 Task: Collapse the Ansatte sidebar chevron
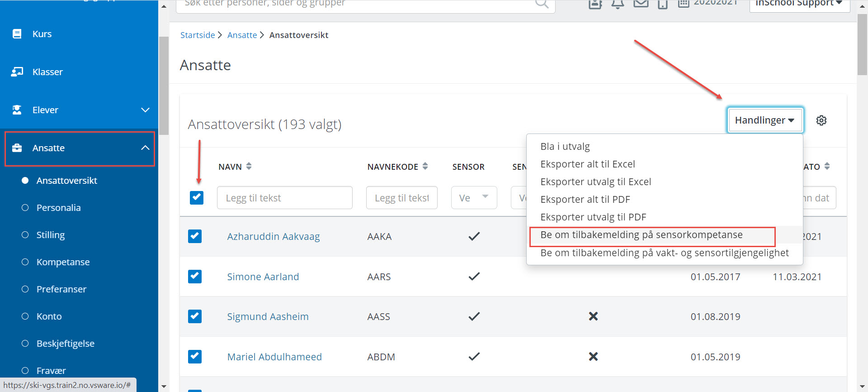click(145, 148)
